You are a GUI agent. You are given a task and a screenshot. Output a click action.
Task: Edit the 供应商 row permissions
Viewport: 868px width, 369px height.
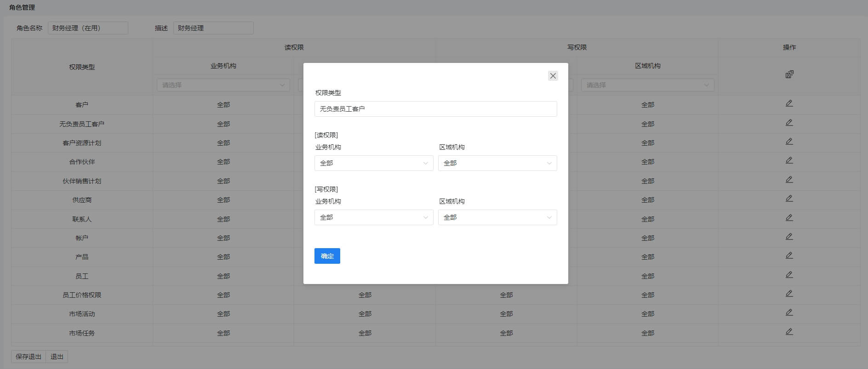click(x=789, y=199)
